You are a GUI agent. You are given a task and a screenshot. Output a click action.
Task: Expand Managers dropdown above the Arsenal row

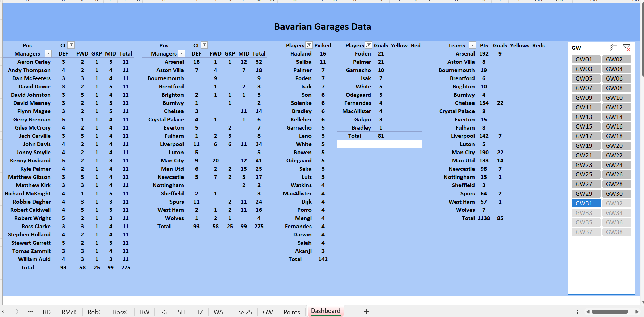[x=181, y=53]
